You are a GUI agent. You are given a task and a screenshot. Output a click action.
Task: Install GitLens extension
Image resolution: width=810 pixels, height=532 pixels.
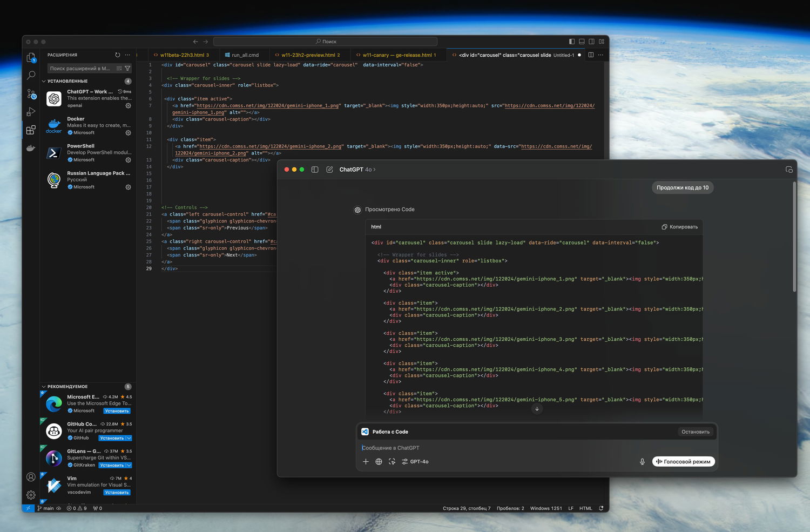coord(111,465)
